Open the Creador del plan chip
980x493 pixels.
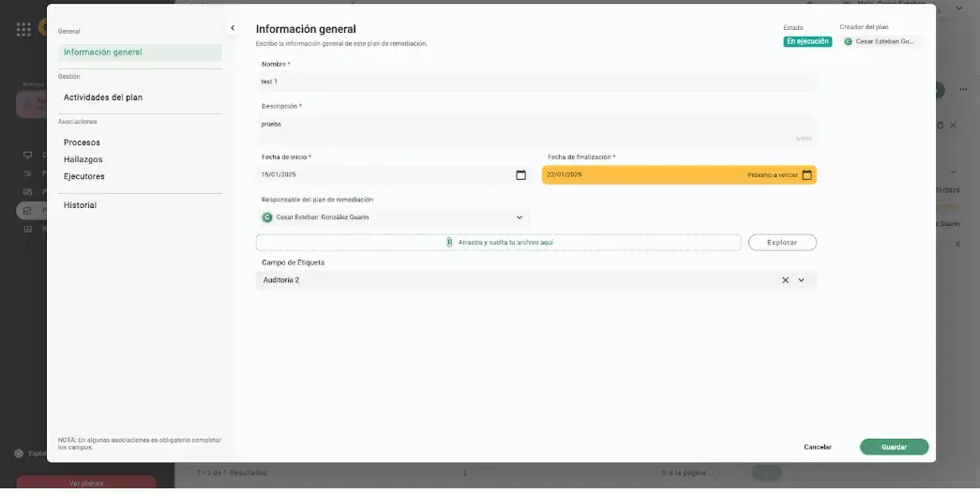[881, 41]
